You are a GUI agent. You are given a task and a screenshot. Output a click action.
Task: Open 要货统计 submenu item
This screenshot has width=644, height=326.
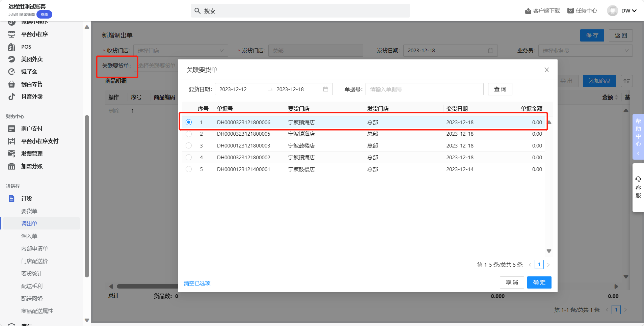pos(32,273)
